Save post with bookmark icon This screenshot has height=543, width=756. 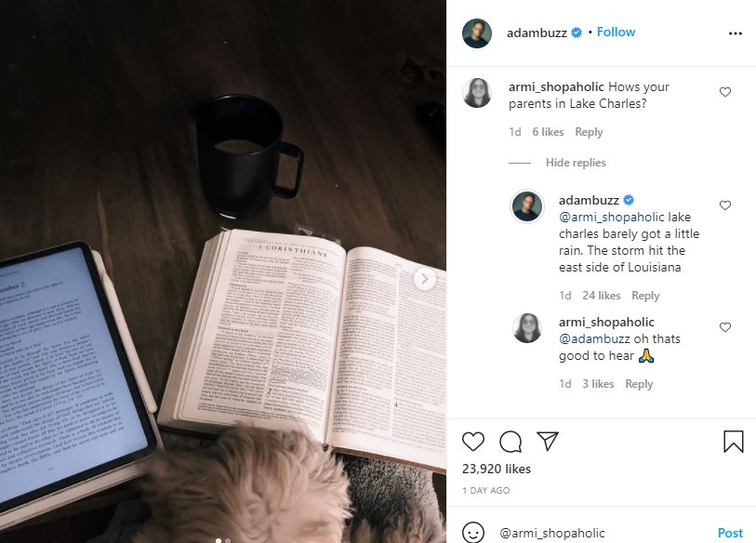734,442
